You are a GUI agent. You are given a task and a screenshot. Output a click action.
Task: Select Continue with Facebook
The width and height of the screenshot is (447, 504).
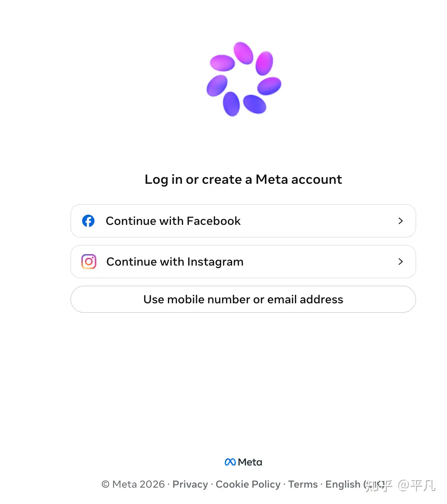click(x=243, y=221)
